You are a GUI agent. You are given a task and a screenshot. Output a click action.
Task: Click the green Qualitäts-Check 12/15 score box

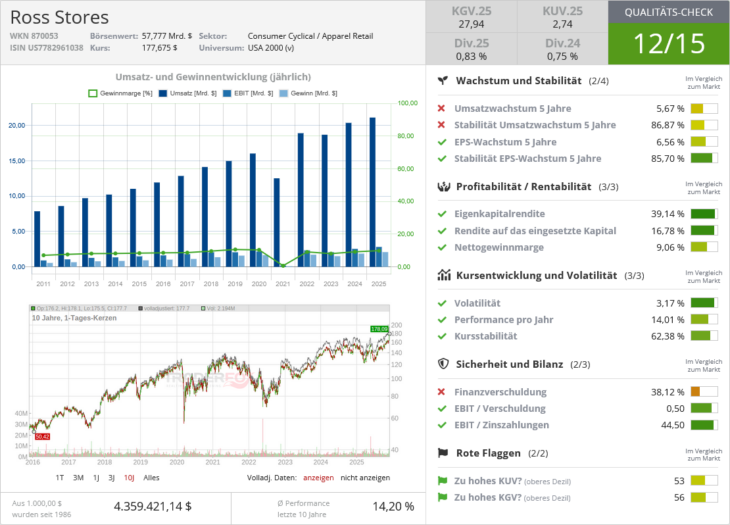pos(669,45)
